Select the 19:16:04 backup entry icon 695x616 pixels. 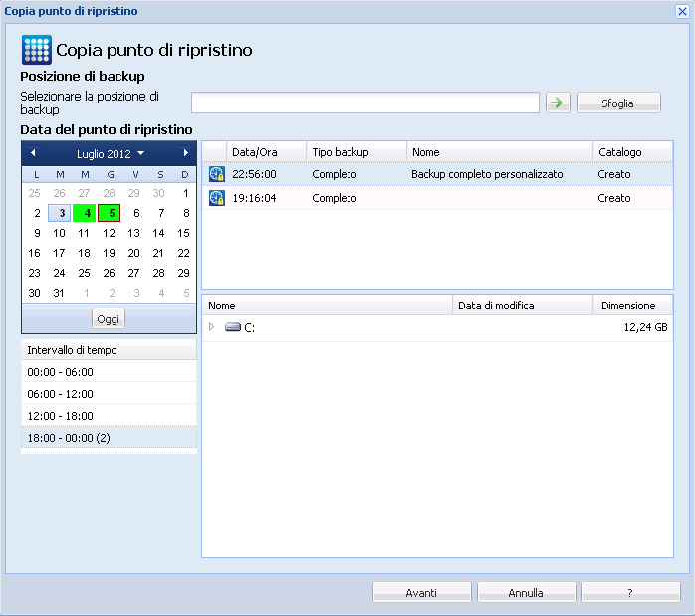(216, 198)
